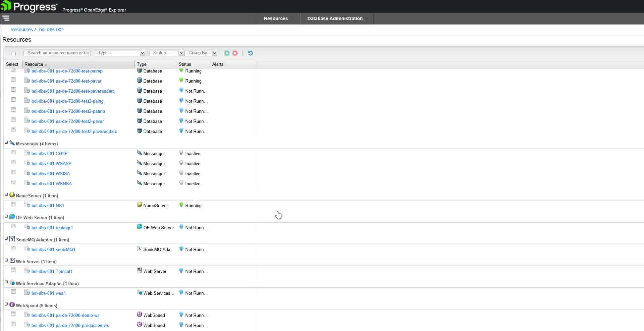
Task: Click Web Services type icon in wsa1 row
Action: (140, 292)
